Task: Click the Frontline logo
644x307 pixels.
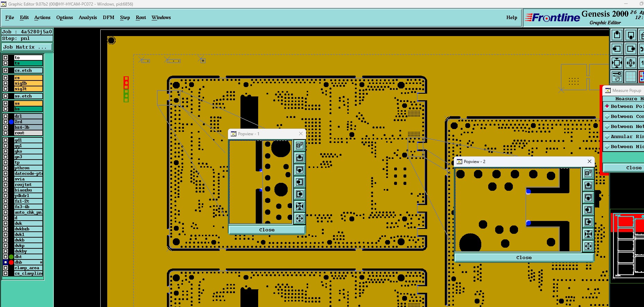Action: click(x=552, y=17)
